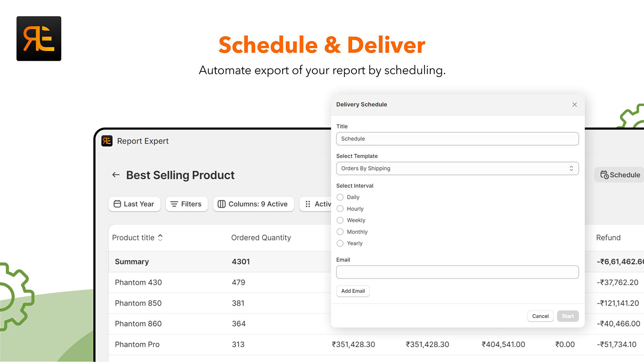The image size is (644, 362).
Task: Select the Hourly interval option
Action: [340, 209]
